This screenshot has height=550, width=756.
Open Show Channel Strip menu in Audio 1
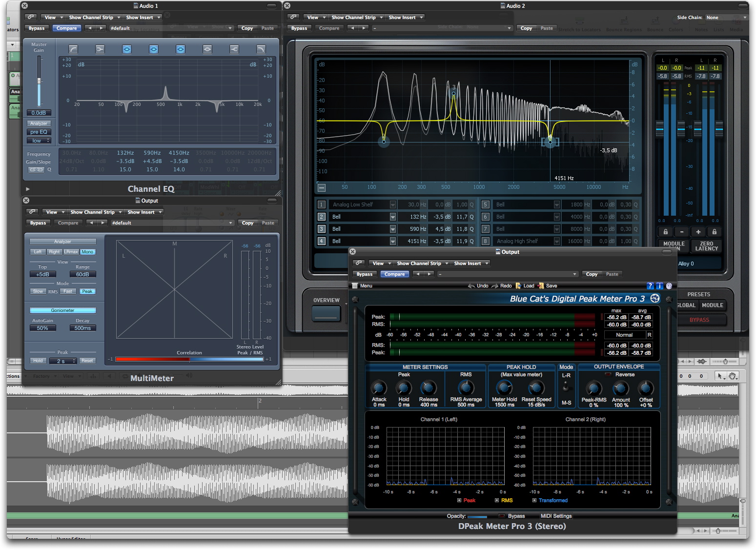pos(94,17)
